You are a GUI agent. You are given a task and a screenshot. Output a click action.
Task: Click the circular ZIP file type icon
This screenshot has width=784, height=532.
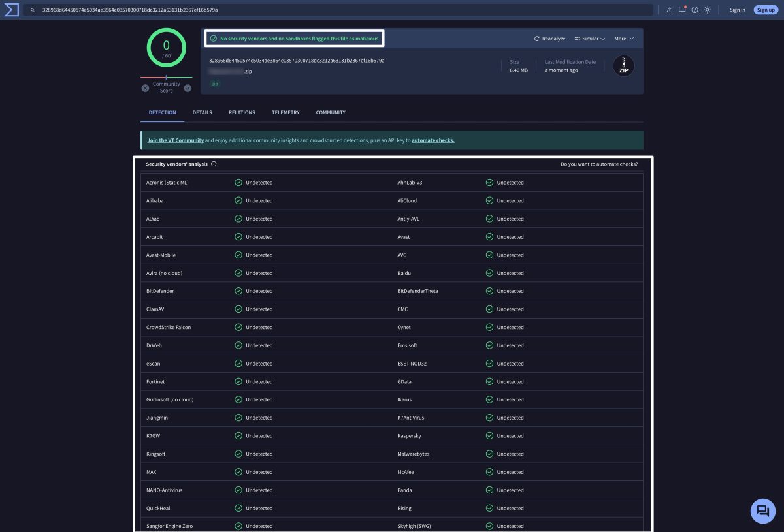[623, 66]
